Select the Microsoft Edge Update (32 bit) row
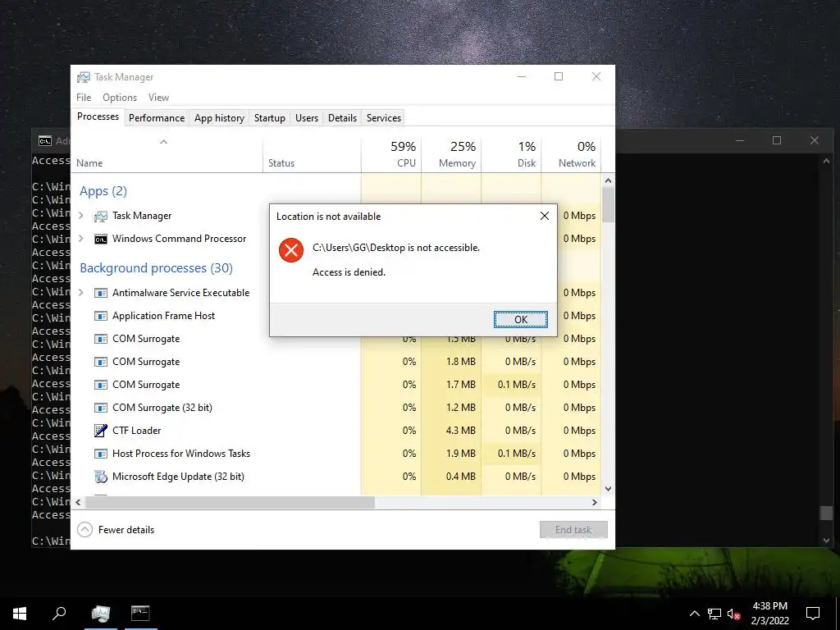 336,477
